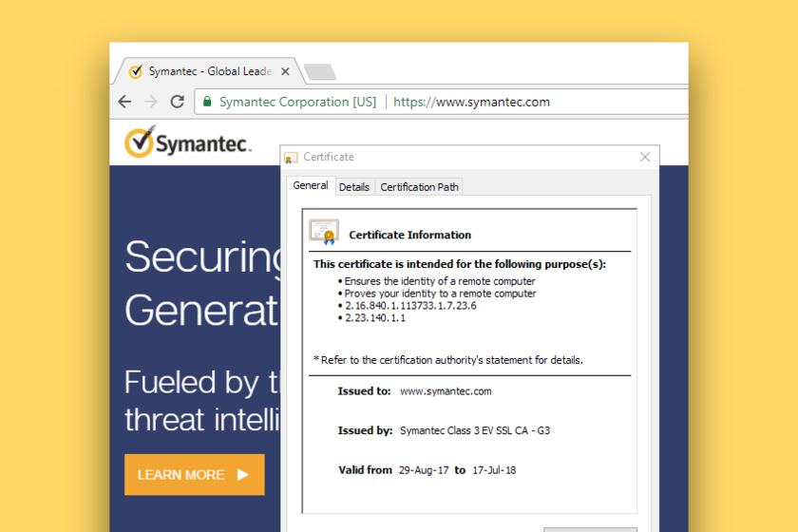Open a new browser tab

pos(319,72)
